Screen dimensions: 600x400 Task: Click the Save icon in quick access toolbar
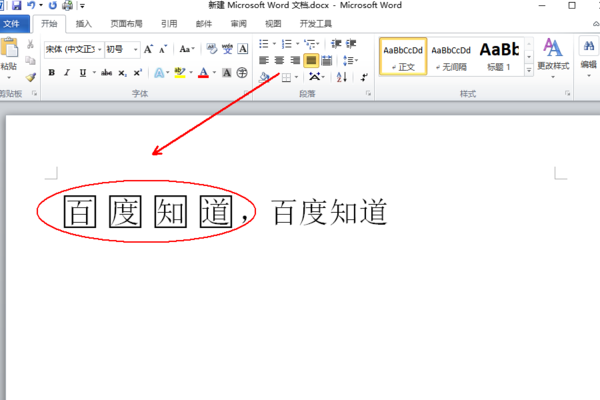click(16, 5)
